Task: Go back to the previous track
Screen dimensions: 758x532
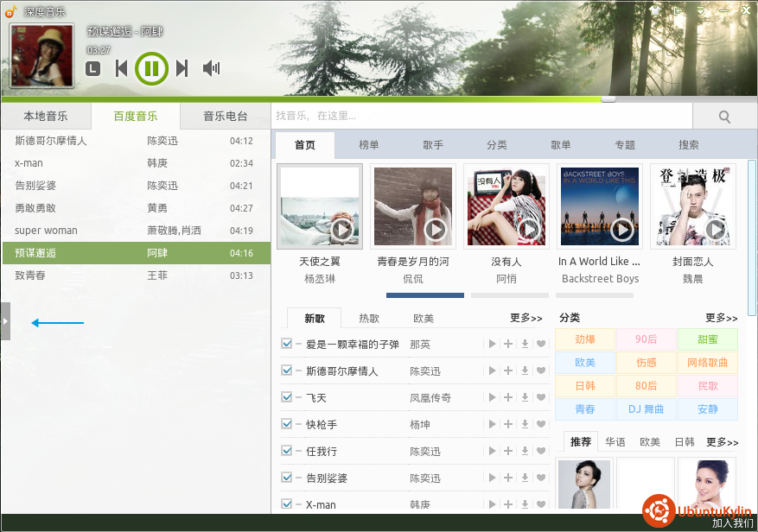Action: [x=121, y=68]
